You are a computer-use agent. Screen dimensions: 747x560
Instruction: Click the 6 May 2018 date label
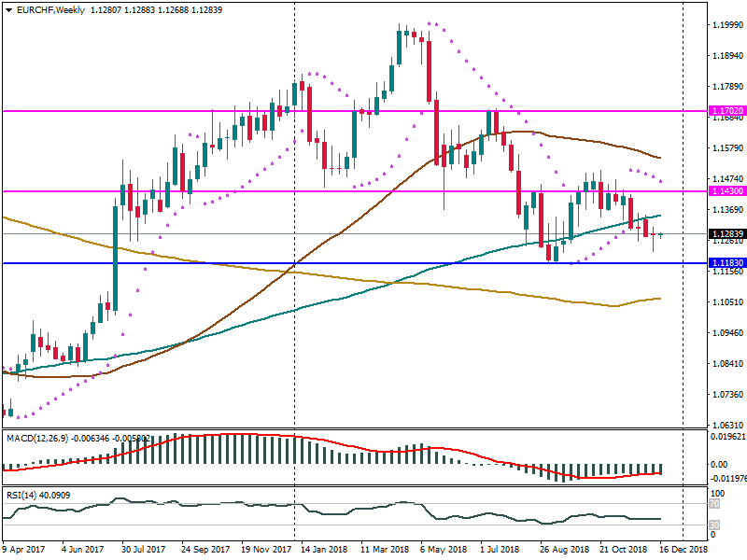tap(443, 552)
